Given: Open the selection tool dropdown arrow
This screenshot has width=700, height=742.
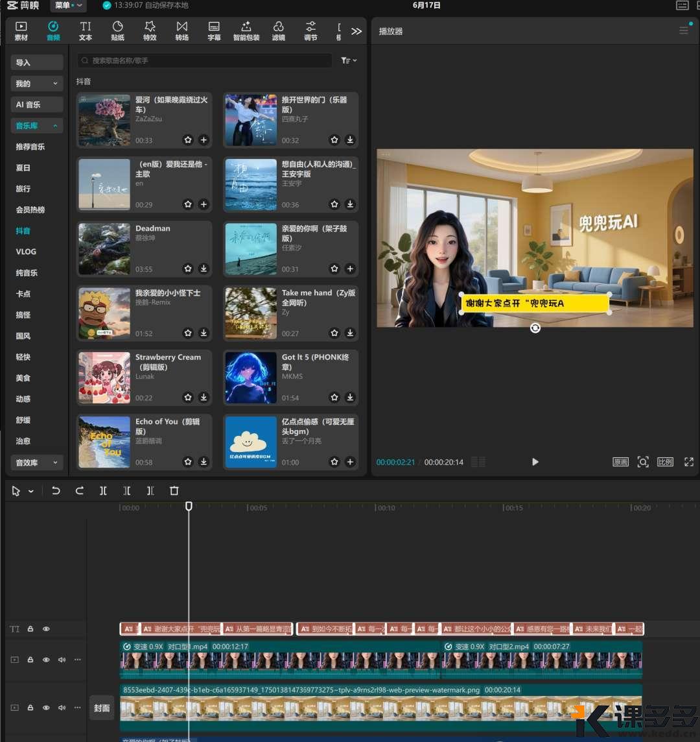Looking at the screenshot, I should coord(31,491).
